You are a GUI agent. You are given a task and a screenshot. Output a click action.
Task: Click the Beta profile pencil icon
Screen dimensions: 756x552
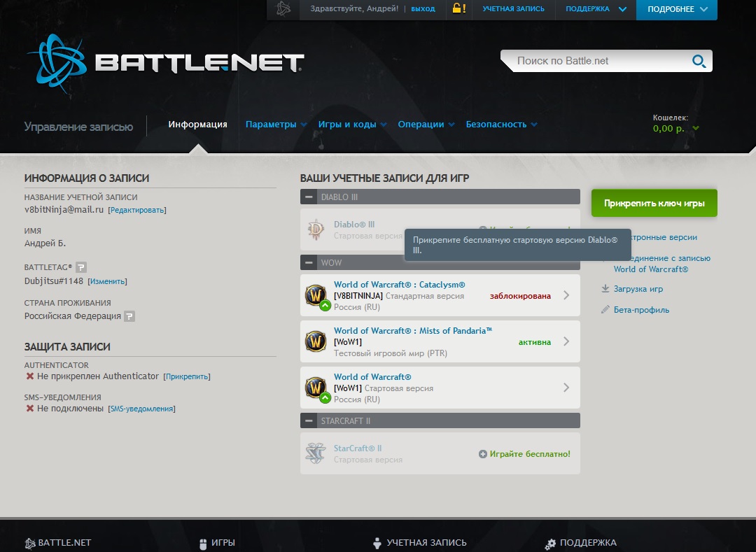click(x=605, y=310)
